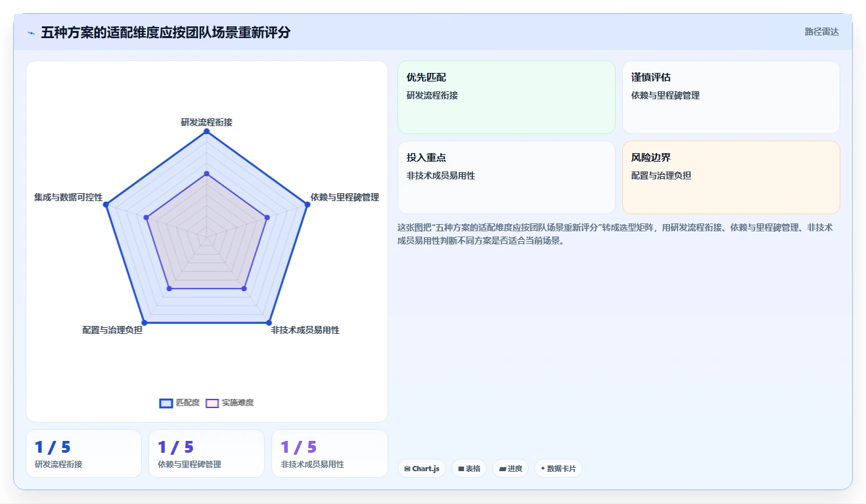Click the main title 五种方案的适配维度应按团队场景重新评分

(166, 32)
